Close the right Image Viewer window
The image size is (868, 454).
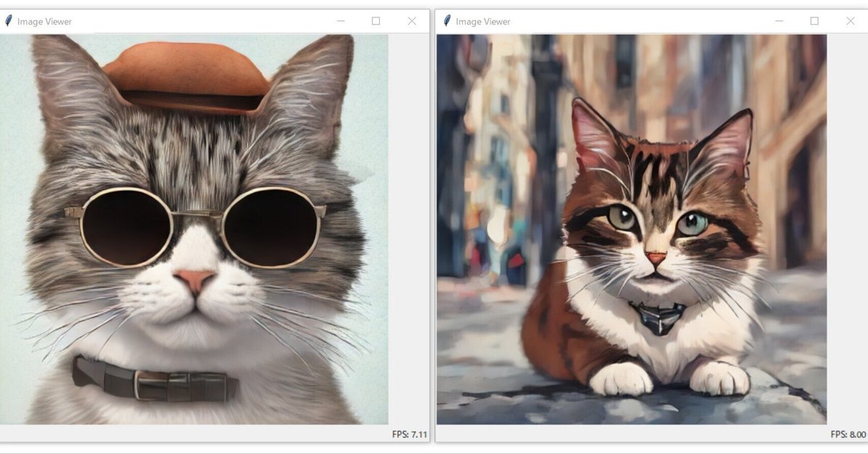tap(850, 21)
